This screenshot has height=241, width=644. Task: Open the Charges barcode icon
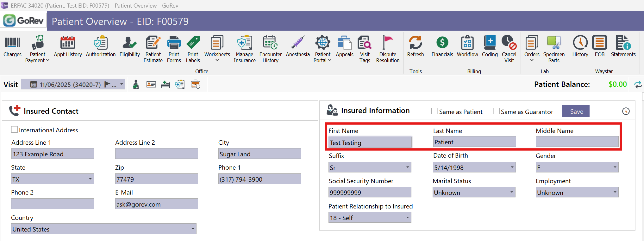[12, 43]
